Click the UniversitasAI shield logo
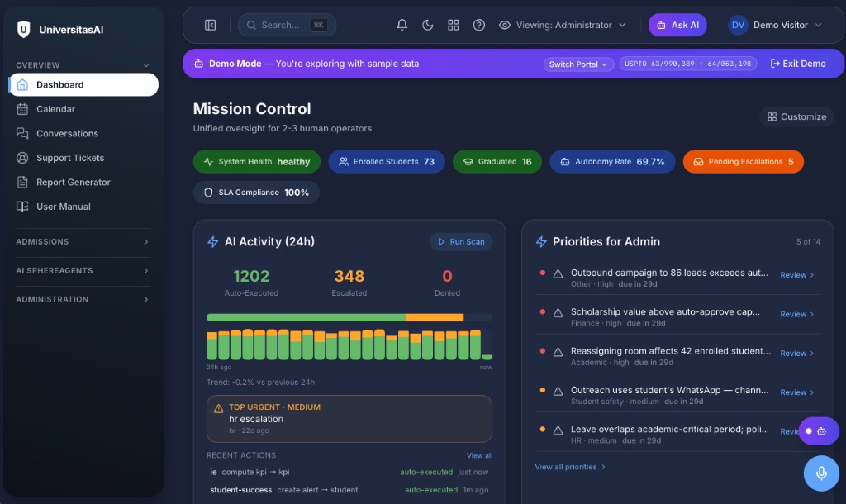 tap(24, 29)
